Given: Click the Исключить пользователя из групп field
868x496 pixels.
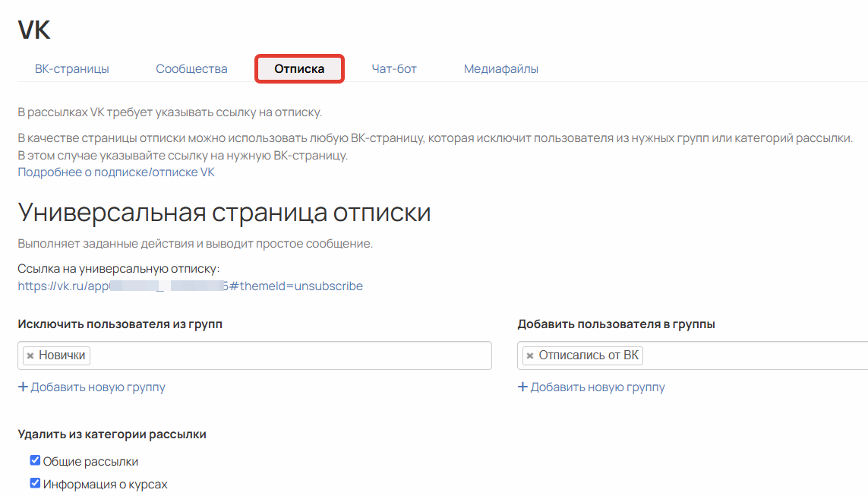Looking at the screenshot, I should [254, 355].
